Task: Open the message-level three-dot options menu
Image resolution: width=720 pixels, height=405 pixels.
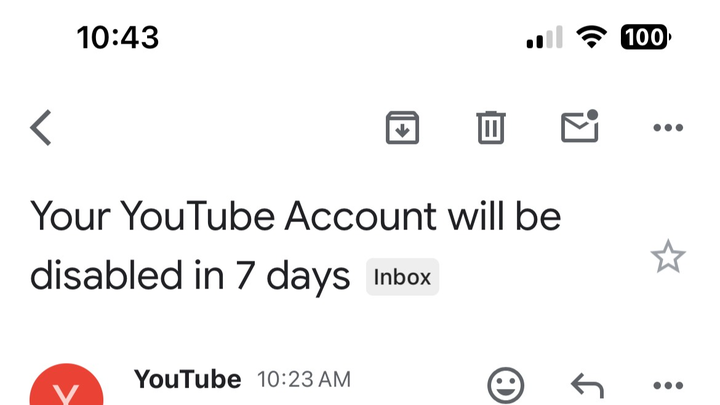Action: [x=668, y=385]
